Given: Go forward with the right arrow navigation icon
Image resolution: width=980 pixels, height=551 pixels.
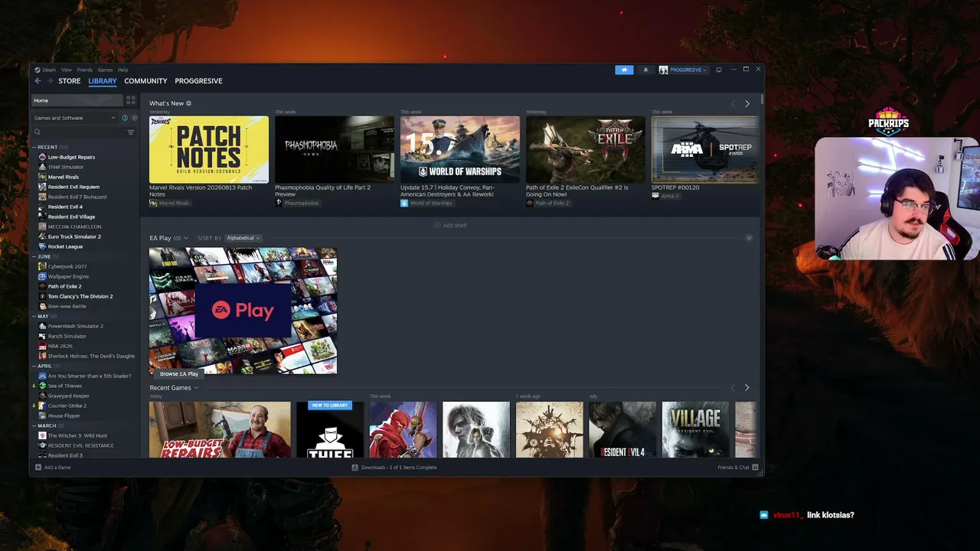Looking at the screenshot, I should click(x=50, y=81).
